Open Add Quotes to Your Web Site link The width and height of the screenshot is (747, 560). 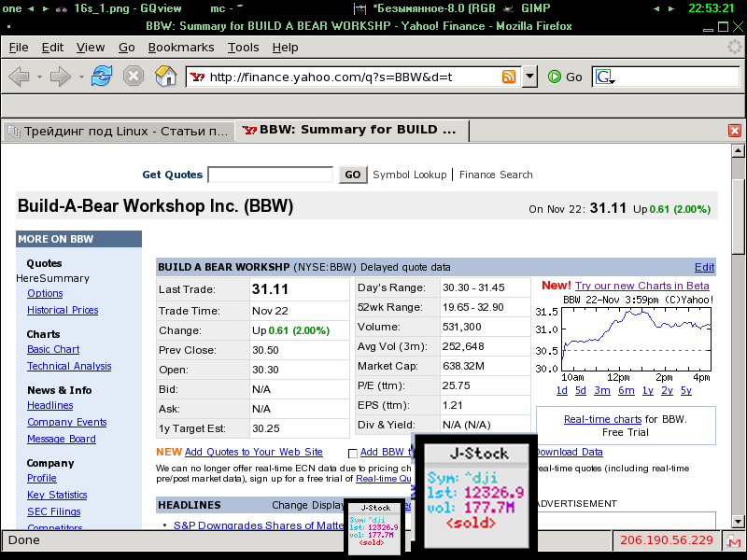[253, 452]
